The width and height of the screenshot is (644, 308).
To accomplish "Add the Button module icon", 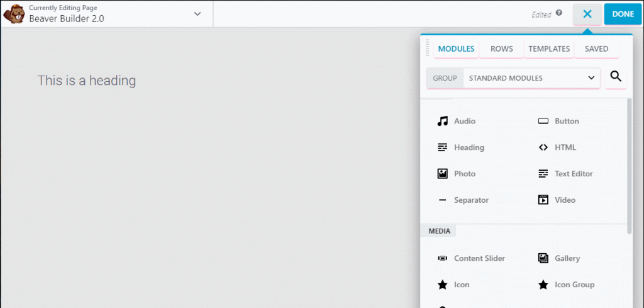I will click(543, 121).
